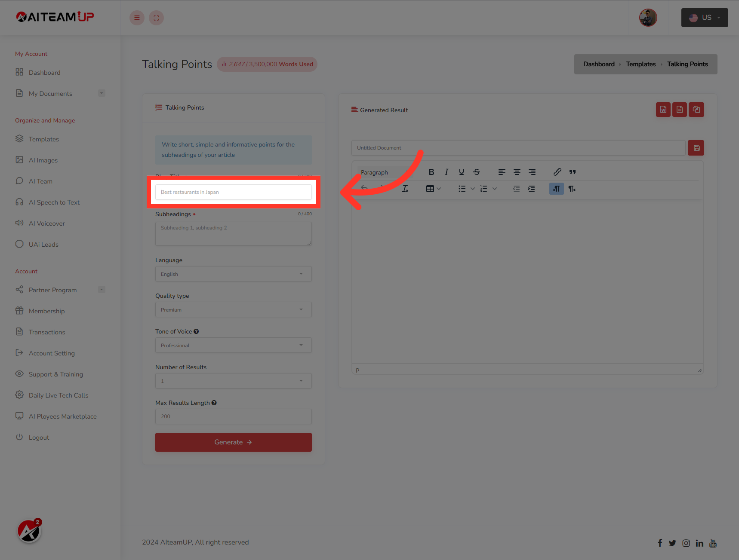The width and height of the screenshot is (739, 560).
Task: Open the Quality type dropdown
Action: tap(233, 309)
